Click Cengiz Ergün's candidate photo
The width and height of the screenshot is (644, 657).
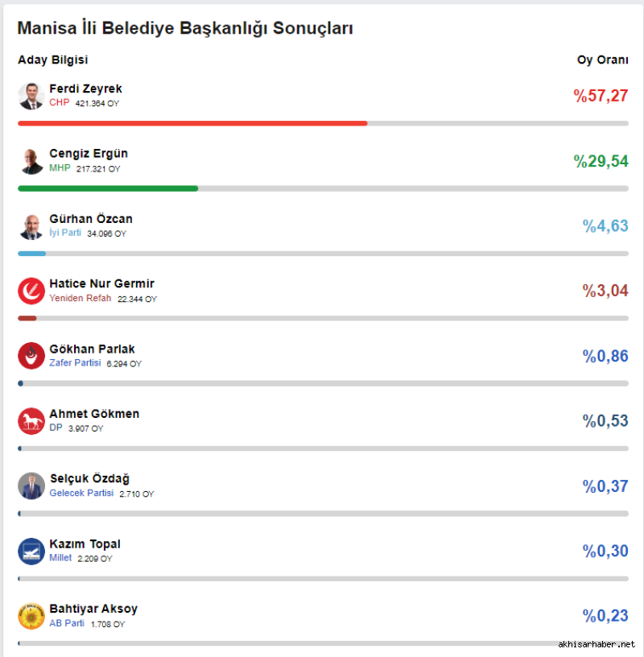point(31,161)
